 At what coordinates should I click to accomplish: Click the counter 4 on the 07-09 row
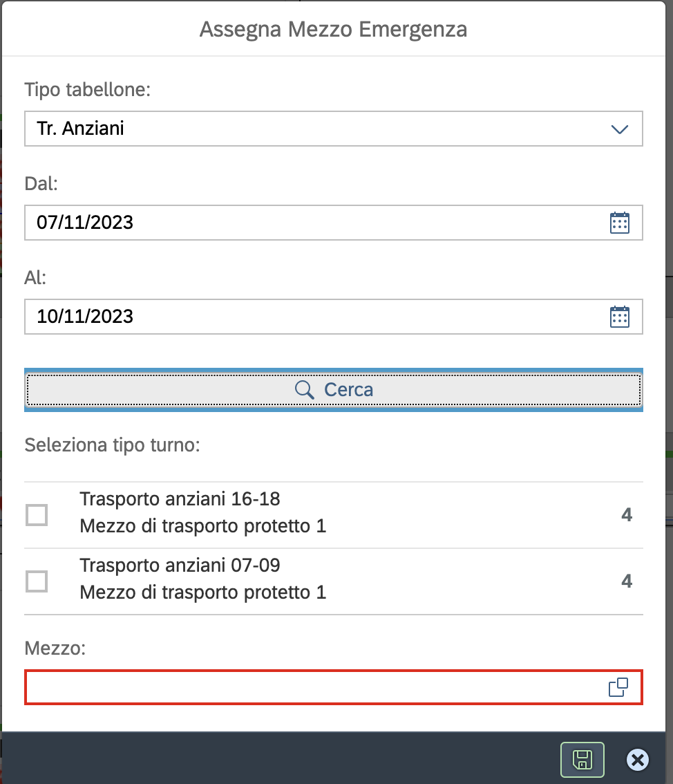click(627, 581)
